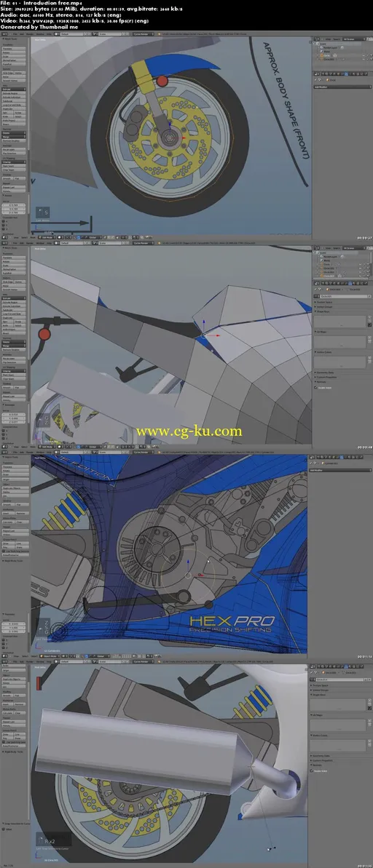Open the Object cube tab in front-wheel frame properties

click(338, 73)
